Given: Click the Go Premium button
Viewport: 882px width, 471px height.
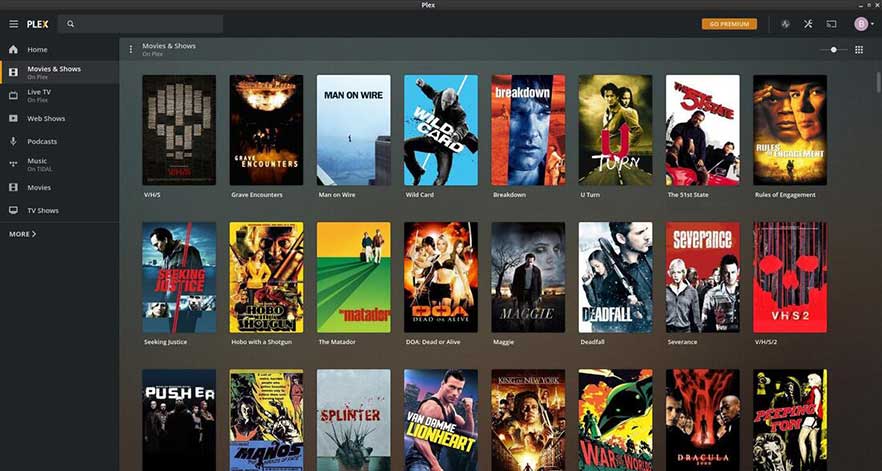Looking at the screenshot, I should 729,24.
